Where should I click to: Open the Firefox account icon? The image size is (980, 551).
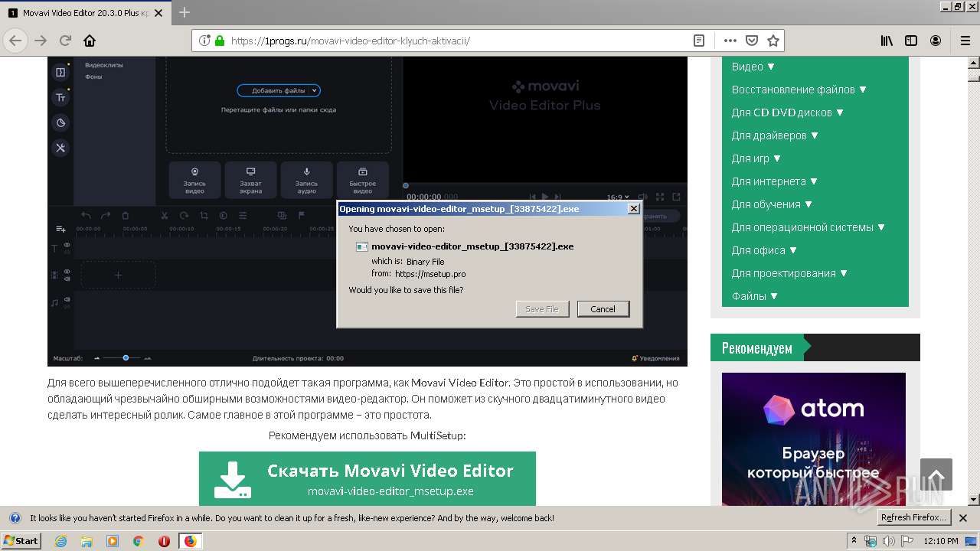[x=936, y=41]
